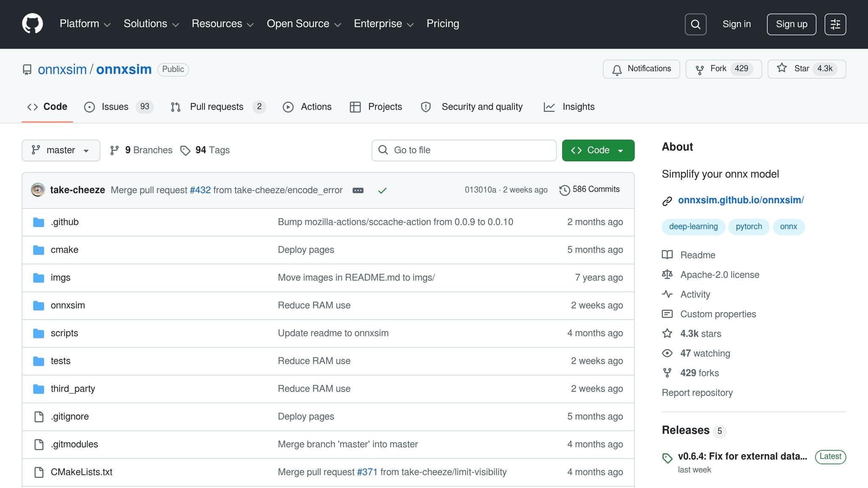868x488 pixels.
Task: Select the Code tab
Action: 47,107
